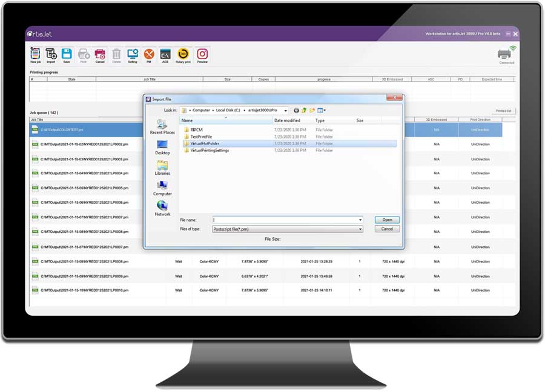Screen dimensions: 545x392
Task: Open the View Menu dropdown in dialog
Action: click(322, 110)
